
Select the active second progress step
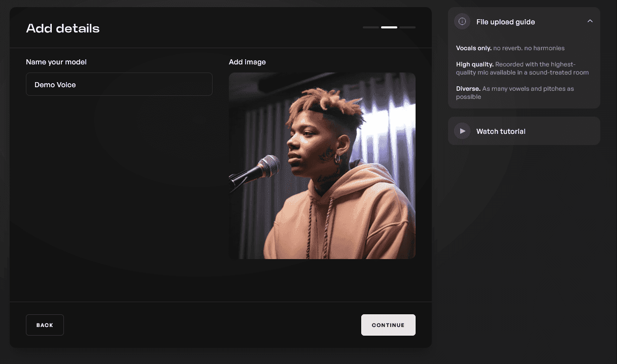point(389,27)
